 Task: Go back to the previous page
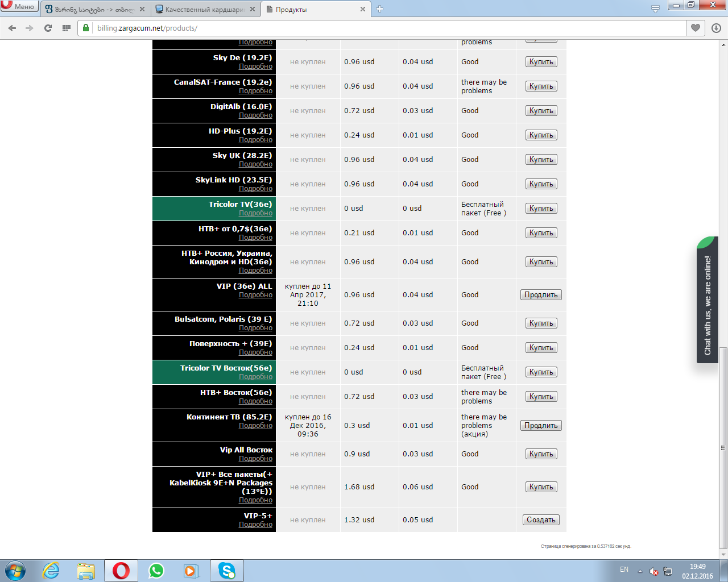pos(13,28)
